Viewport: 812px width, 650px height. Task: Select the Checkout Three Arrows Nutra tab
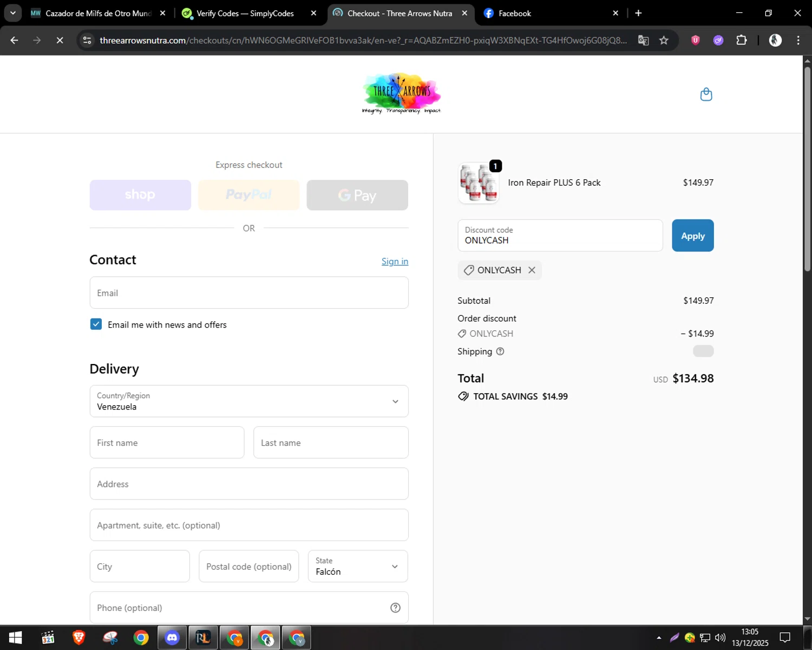[400, 13]
